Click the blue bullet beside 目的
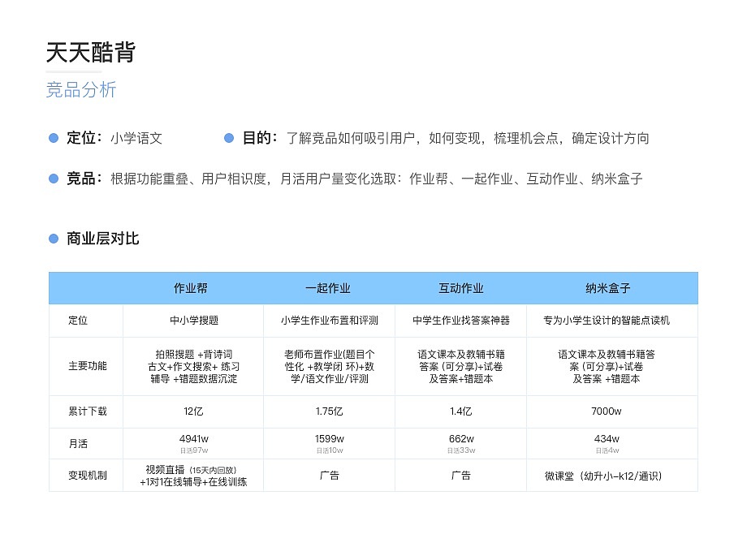Viewport: 747px width, 560px height. pyautogui.click(x=229, y=138)
